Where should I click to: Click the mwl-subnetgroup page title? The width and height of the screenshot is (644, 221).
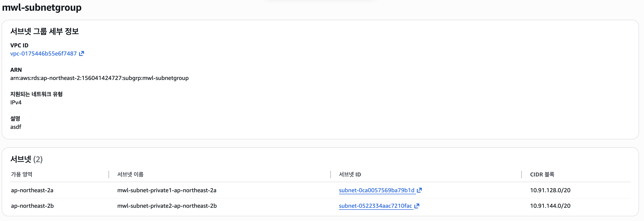click(x=42, y=7)
